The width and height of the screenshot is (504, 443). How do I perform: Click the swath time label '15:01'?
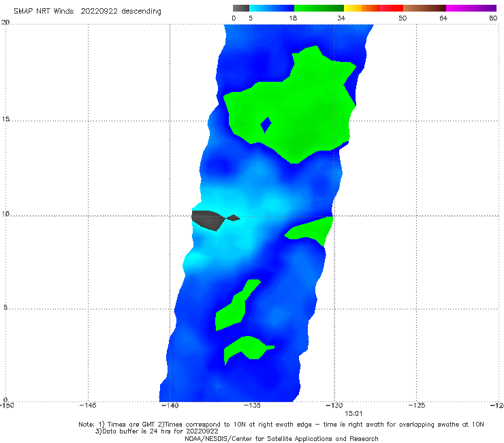[353, 414]
